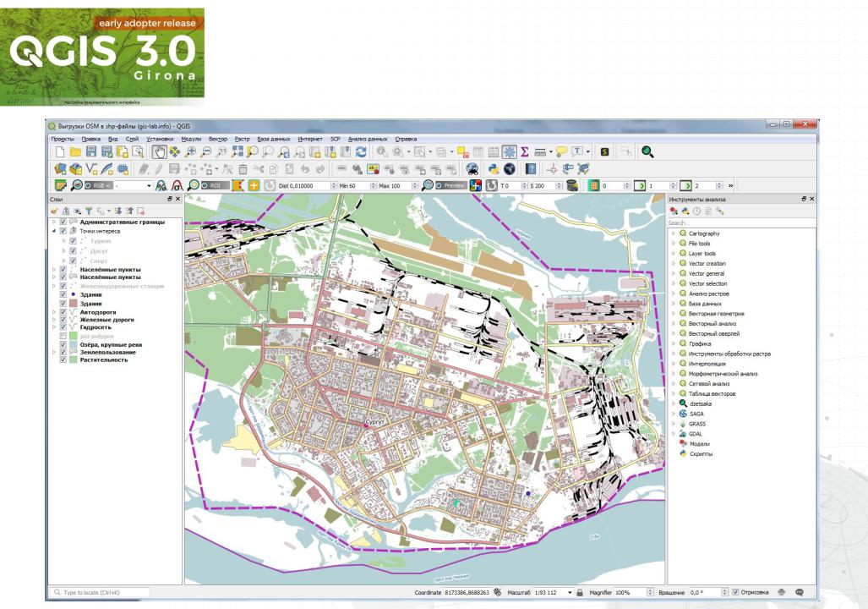Screen dimensions: 868x609
Task: Uncheck the Автодороги layer visibility
Action: coord(63,312)
